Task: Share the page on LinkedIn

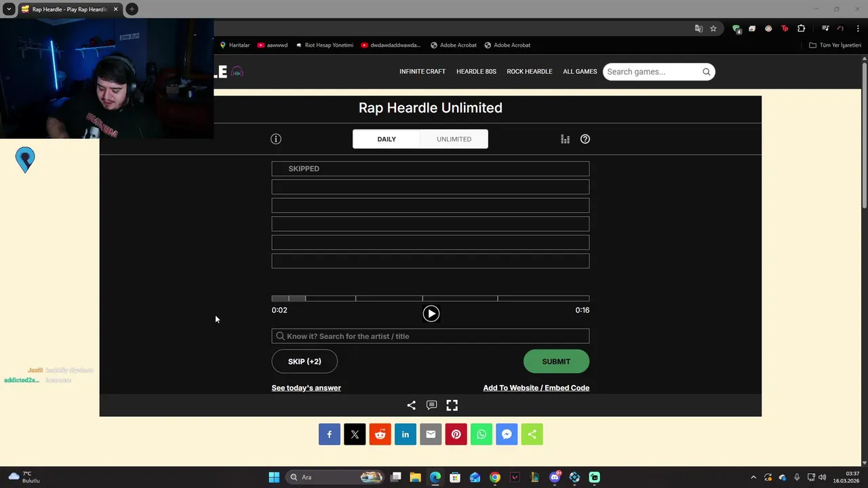Action: coord(406,434)
